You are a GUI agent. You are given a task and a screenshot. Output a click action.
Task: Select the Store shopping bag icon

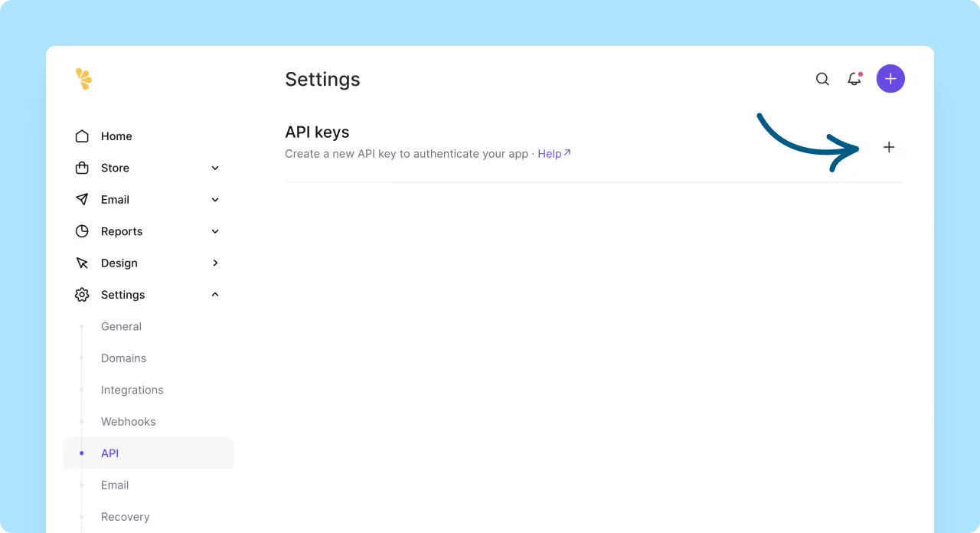[x=83, y=168]
